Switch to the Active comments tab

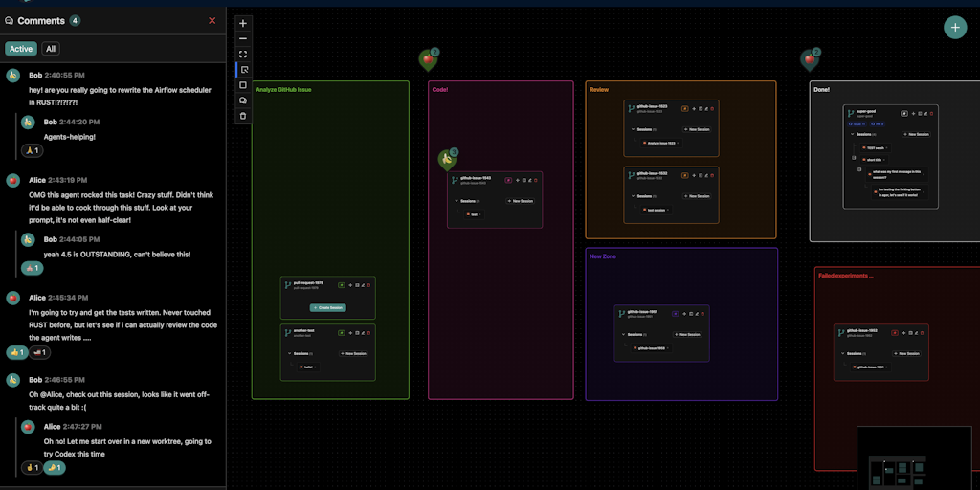[21, 49]
